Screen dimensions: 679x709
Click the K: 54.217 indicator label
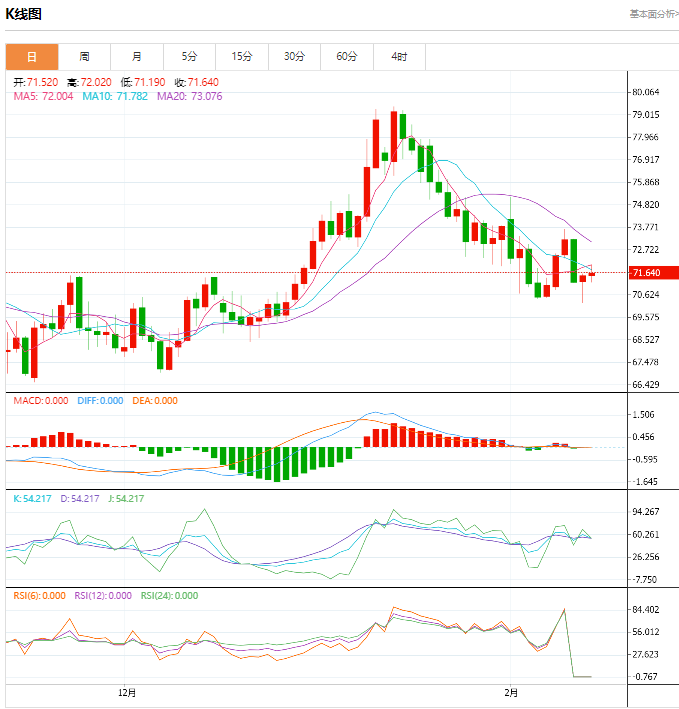point(32,499)
